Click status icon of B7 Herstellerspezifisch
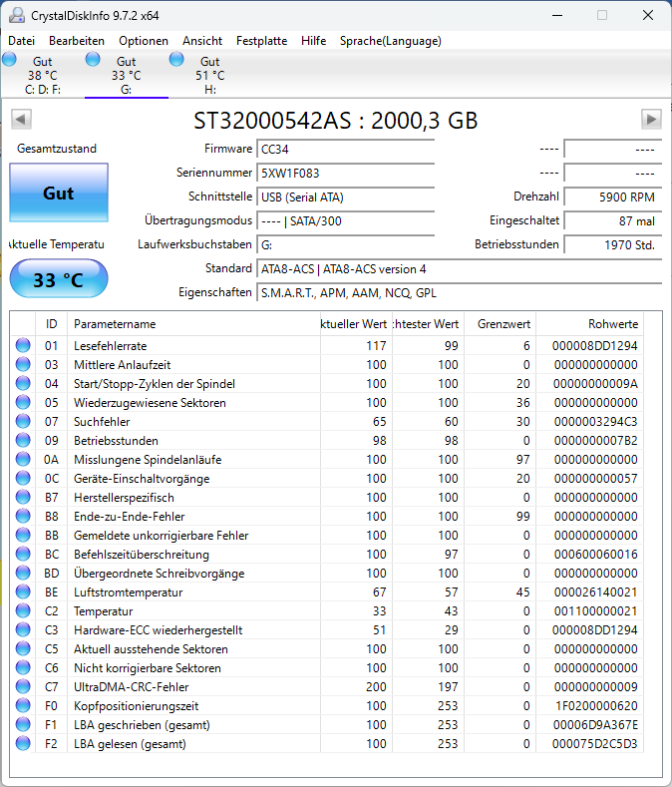 (x=23, y=497)
